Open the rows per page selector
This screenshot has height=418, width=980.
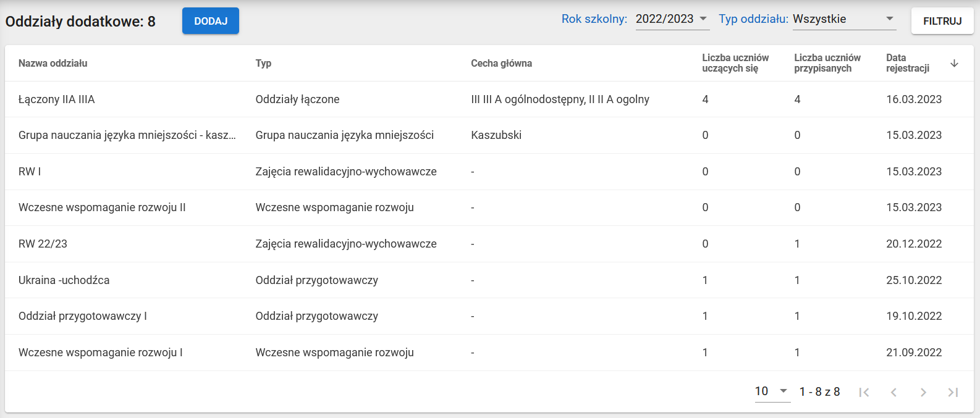tap(772, 391)
